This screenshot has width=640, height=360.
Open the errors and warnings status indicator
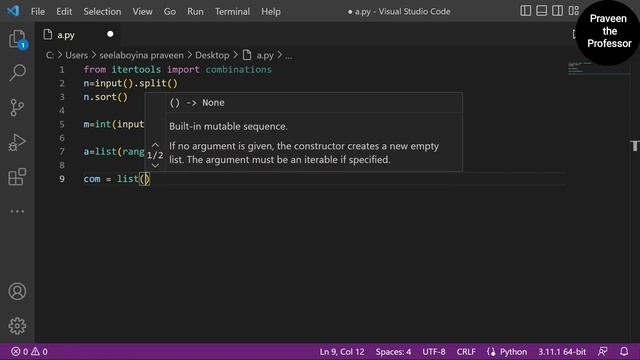29,351
